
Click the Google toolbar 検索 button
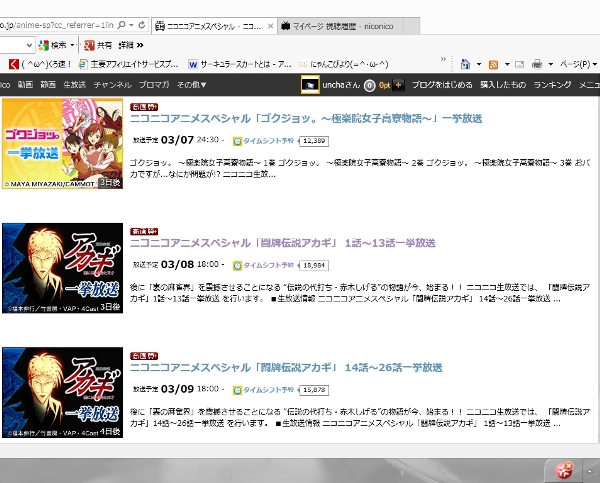point(52,45)
